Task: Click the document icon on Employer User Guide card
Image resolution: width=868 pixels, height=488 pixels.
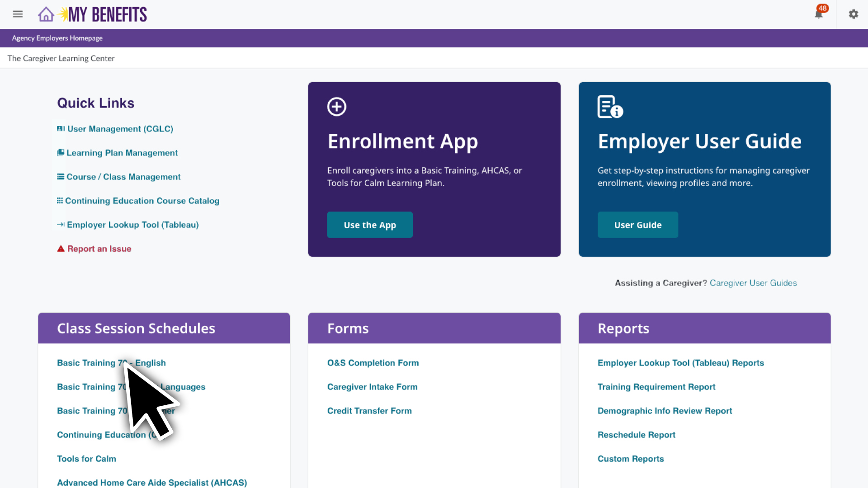Action: pos(609,107)
